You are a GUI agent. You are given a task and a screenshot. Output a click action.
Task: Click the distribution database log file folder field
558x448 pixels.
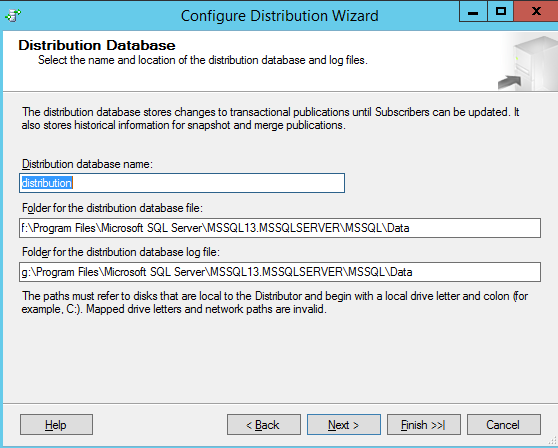[280, 272]
